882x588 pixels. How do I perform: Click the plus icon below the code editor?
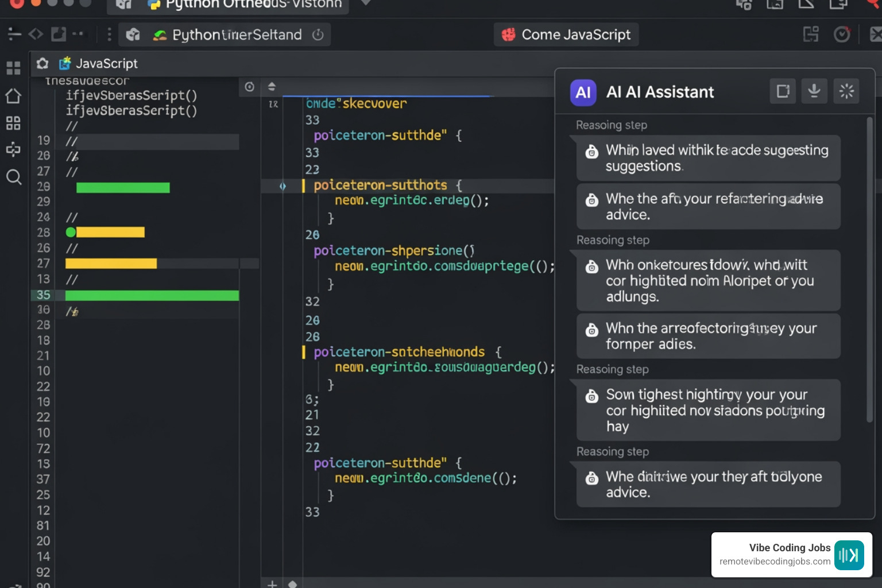click(272, 584)
